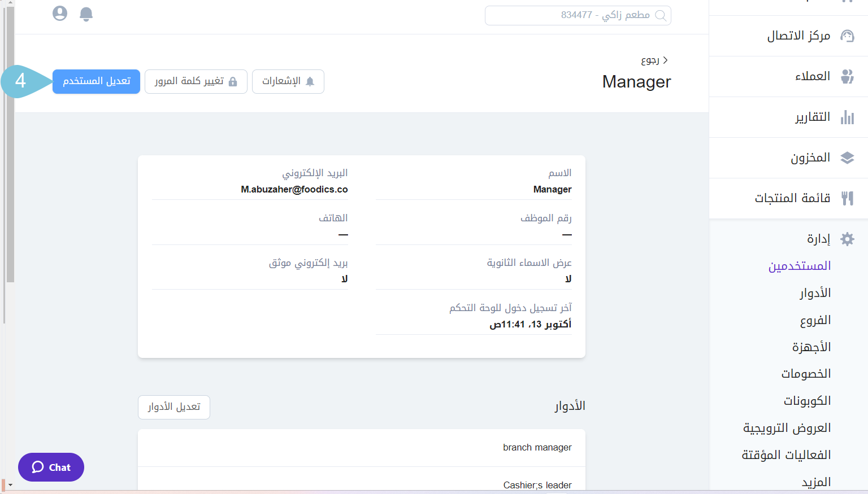This screenshot has height=494, width=868.
Task: Click the search magnifier icon
Action: pyautogui.click(x=660, y=15)
